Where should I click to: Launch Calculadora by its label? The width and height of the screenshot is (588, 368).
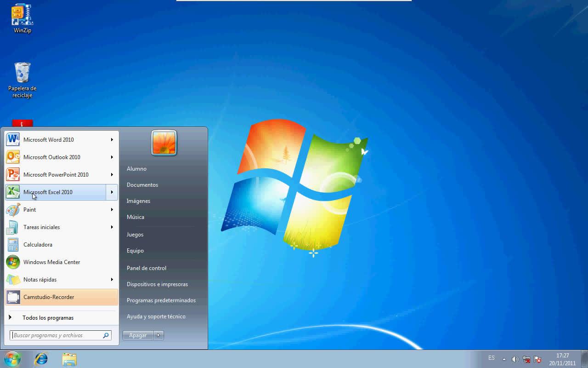click(x=38, y=245)
